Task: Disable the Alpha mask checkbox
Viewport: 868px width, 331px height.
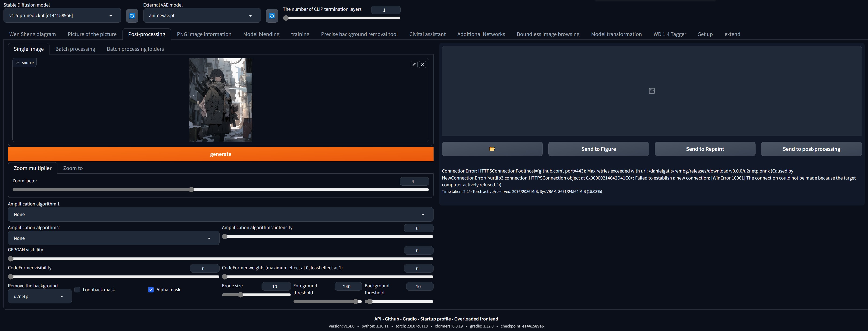Action: point(151,289)
